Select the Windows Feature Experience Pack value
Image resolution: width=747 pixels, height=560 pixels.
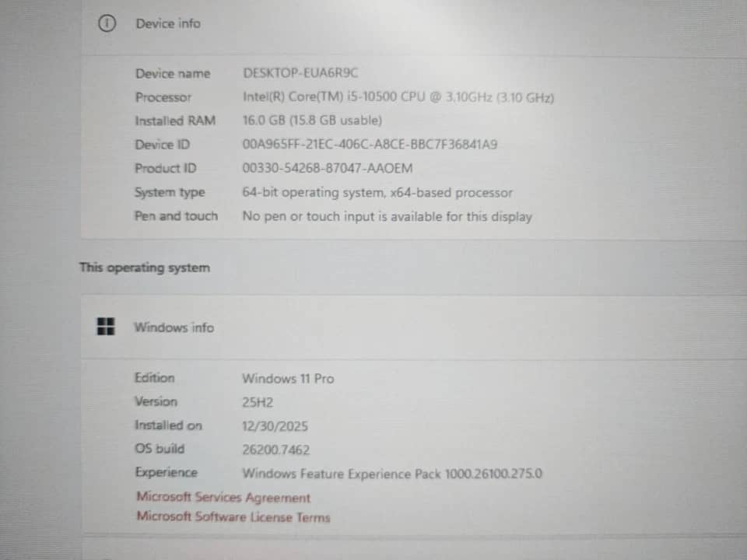(x=392, y=474)
